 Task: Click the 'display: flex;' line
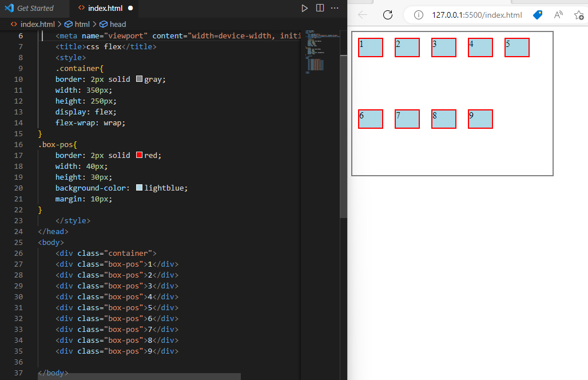(x=86, y=112)
